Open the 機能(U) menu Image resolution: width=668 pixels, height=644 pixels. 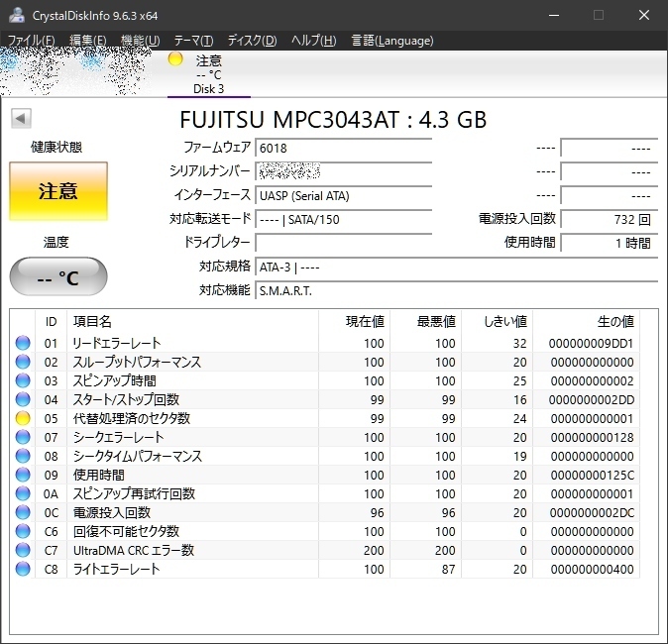tap(140, 41)
